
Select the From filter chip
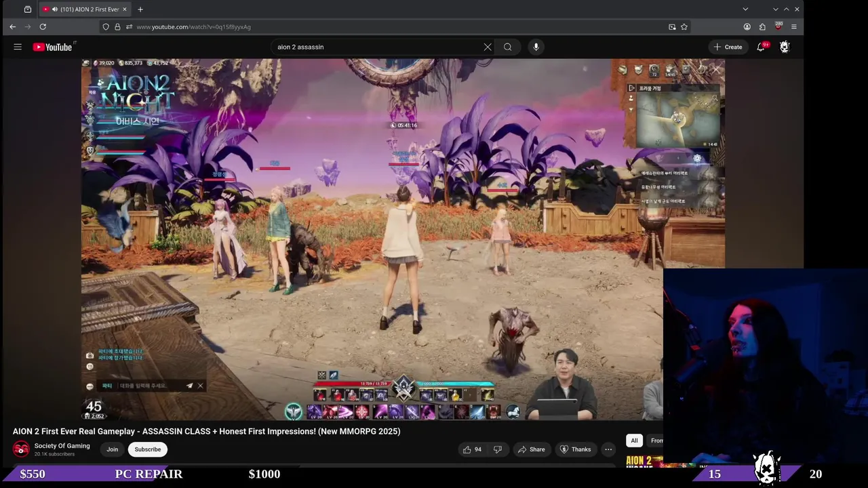coord(656,441)
